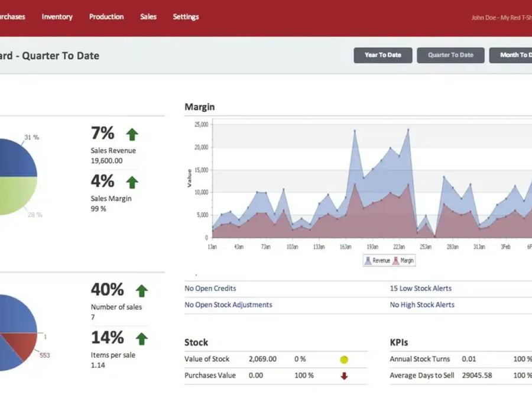The width and height of the screenshot is (532, 414).
Task: Switch dashboard to Year To Date
Action: pyautogui.click(x=382, y=55)
